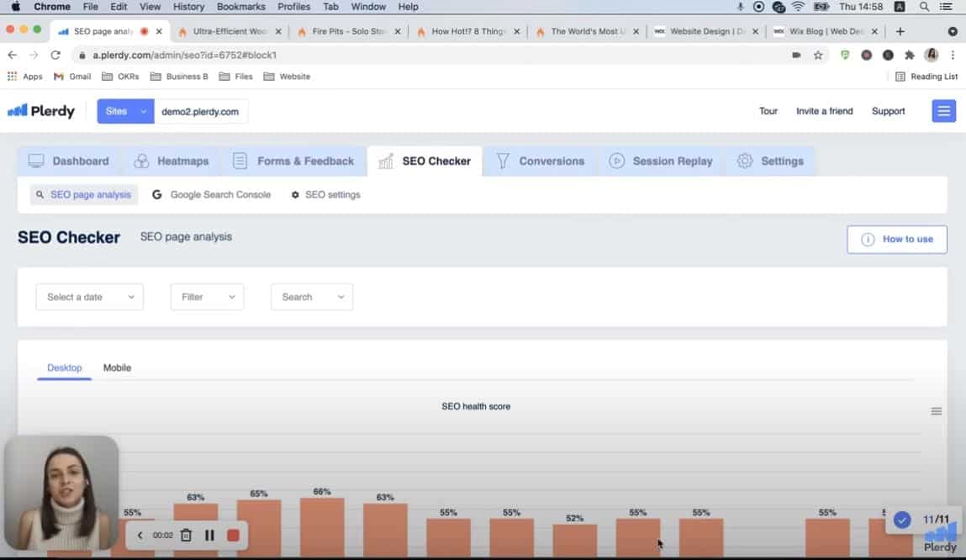Stop the recording with the red square

tap(233, 535)
